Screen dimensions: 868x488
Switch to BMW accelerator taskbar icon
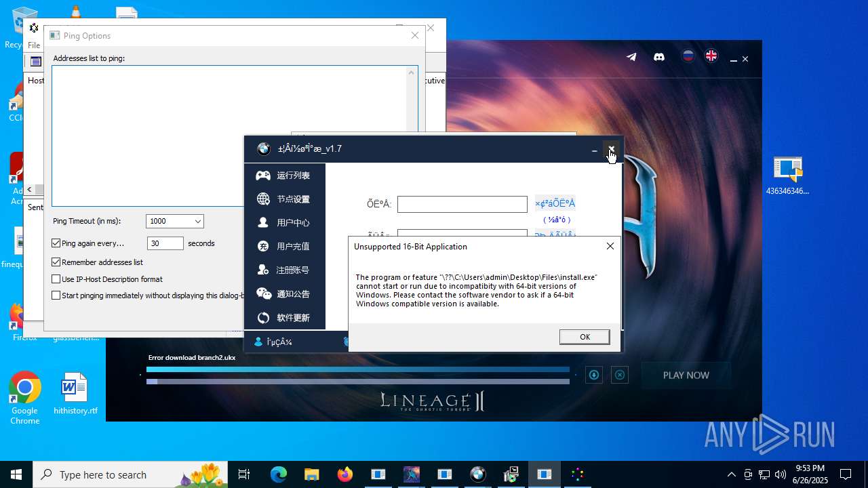pyautogui.click(x=478, y=474)
